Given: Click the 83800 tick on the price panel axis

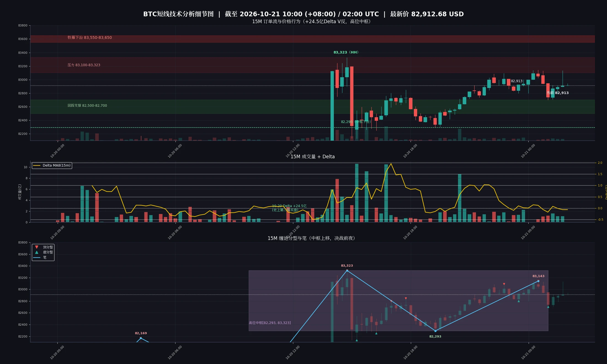Looking at the screenshot, I should click(x=23, y=26).
